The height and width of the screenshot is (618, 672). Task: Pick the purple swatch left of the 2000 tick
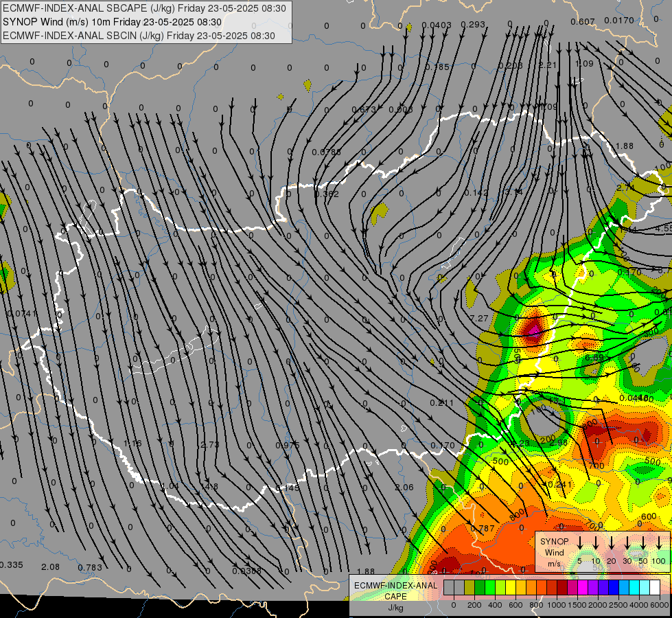click(592, 587)
